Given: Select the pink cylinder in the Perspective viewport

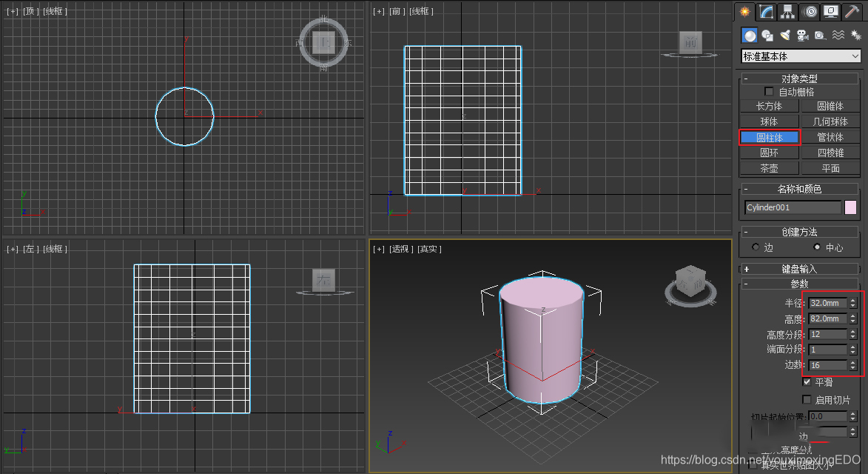Looking at the screenshot, I should (542, 341).
